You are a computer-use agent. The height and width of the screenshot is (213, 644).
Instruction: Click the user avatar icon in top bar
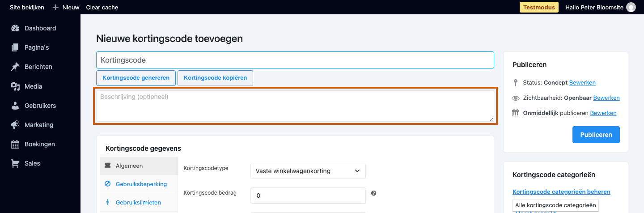pos(631,7)
